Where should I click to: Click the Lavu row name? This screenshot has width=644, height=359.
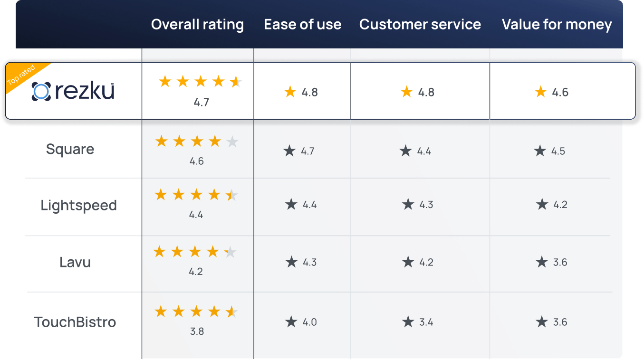(75, 262)
